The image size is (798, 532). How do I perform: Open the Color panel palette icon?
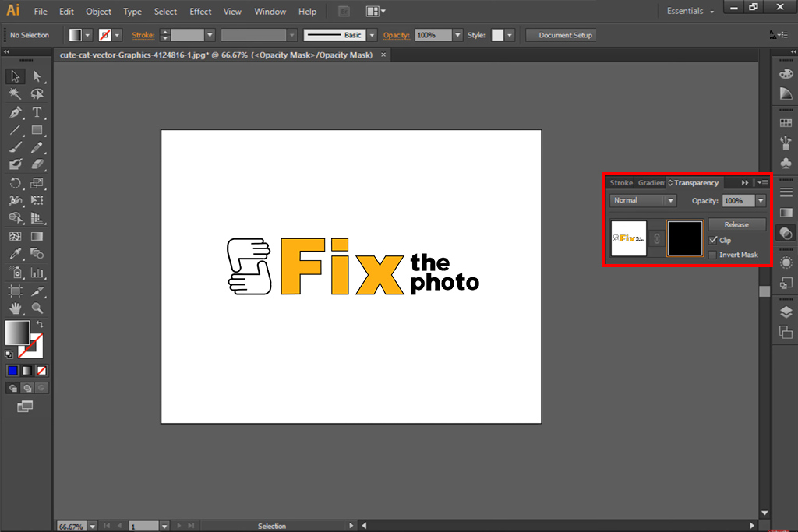(x=786, y=74)
